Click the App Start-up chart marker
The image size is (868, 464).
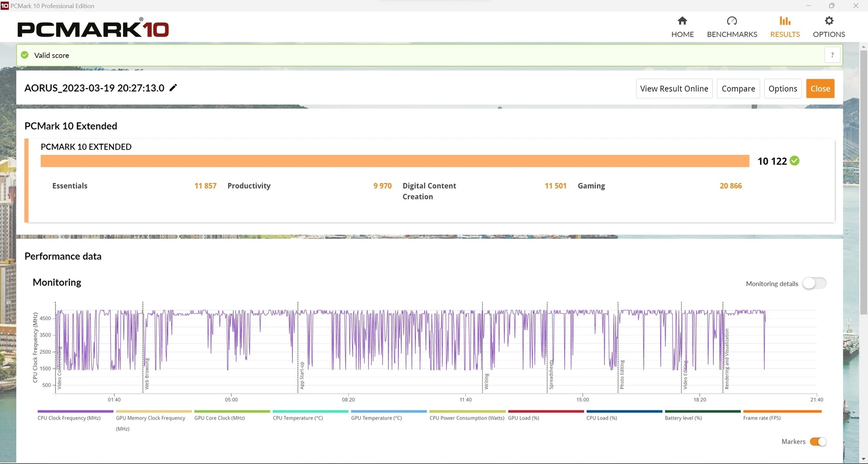point(302,375)
